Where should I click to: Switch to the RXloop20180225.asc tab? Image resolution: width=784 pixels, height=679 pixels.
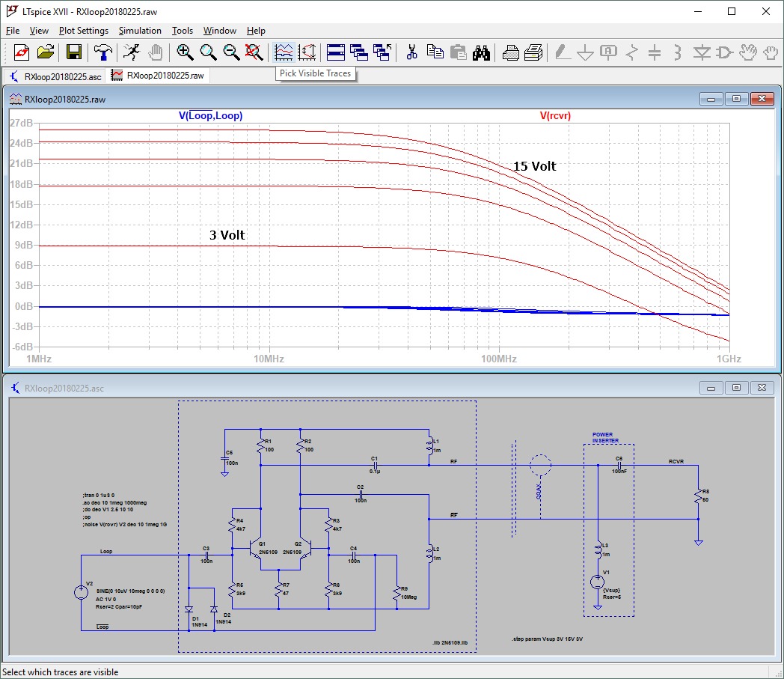coord(52,76)
